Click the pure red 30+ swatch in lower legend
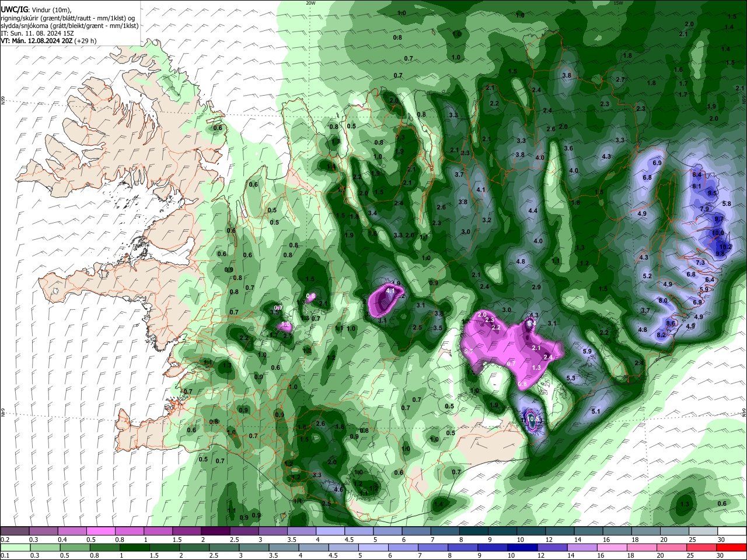The image size is (747, 560). tap(732, 547)
